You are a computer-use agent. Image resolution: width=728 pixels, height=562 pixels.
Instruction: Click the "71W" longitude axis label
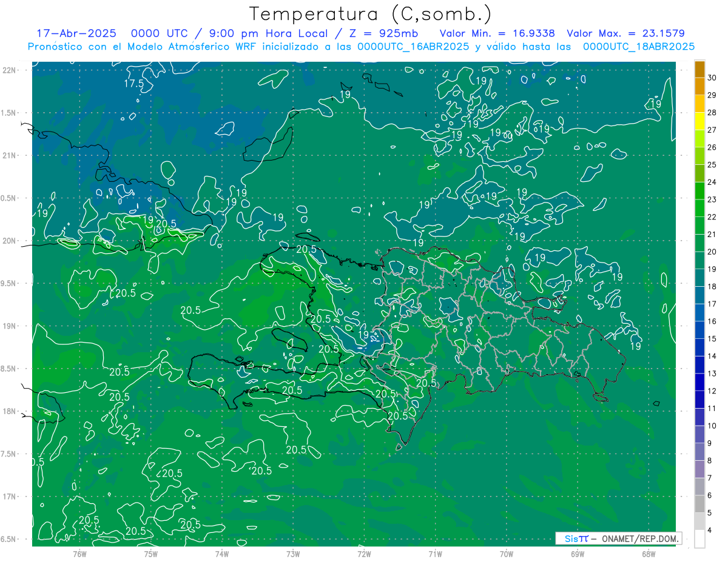[x=435, y=554]
